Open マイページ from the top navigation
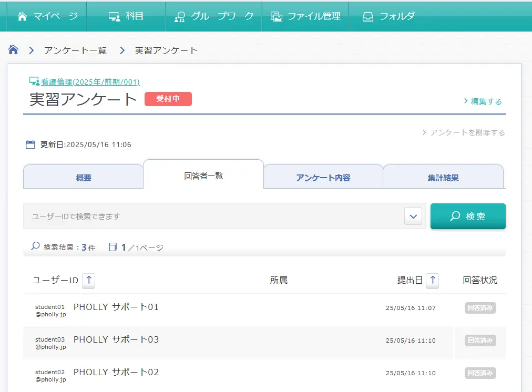532x392 pixels. click(47, 16)
